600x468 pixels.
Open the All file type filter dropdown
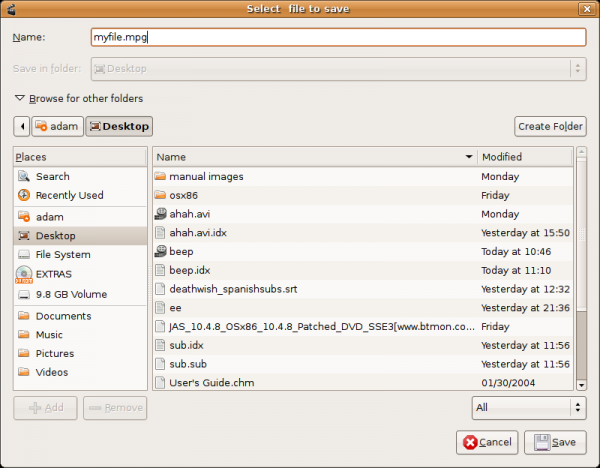528,408
